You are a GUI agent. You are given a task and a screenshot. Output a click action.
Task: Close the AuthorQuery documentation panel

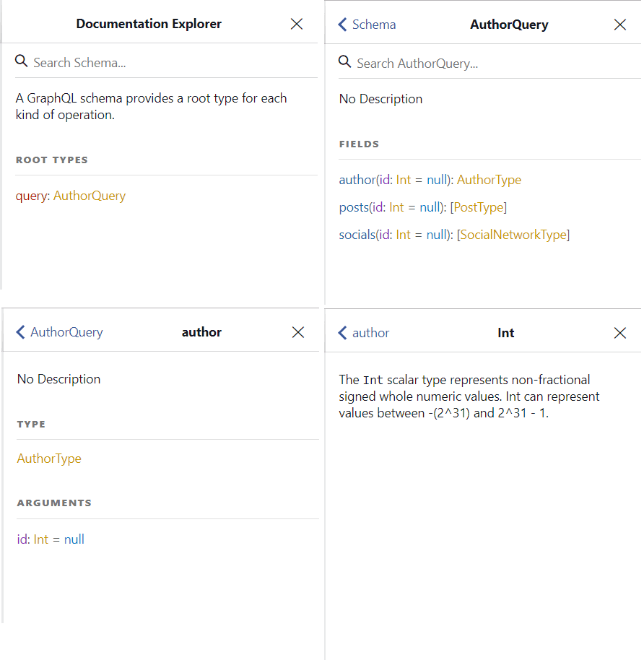(619, 25)
